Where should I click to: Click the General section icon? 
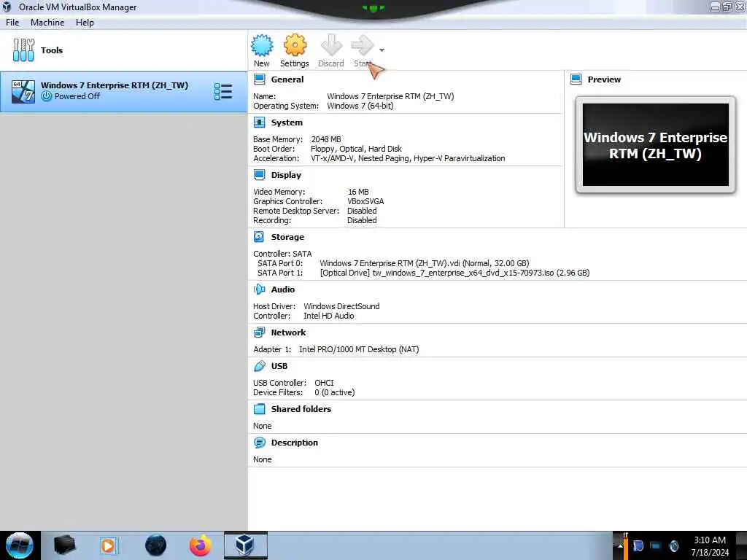260,79
